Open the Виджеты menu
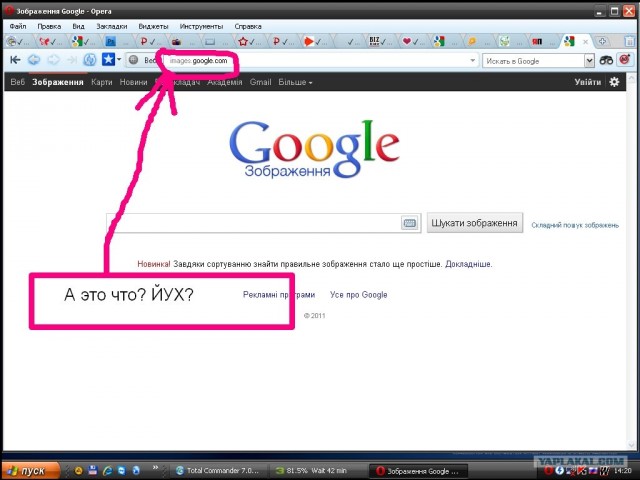This screenshot has height=480, width=640. pos(153,27)
